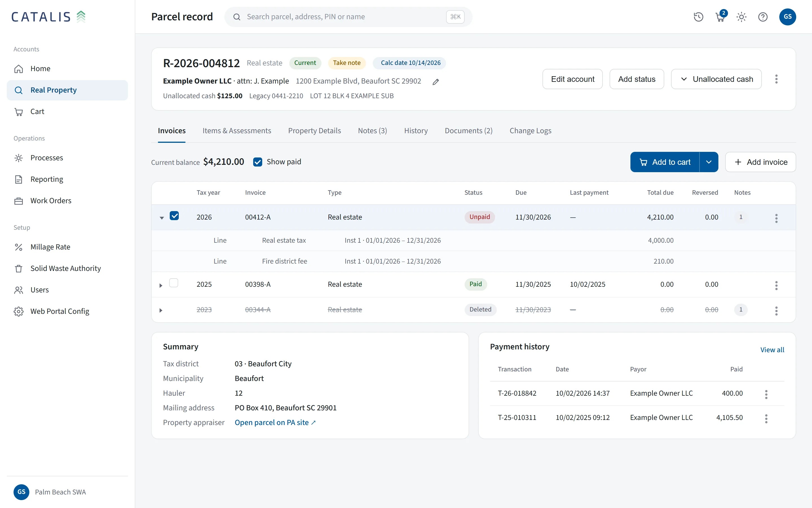Open Web Portal Config settings
The image size is (812, 508).
[67, 311]
